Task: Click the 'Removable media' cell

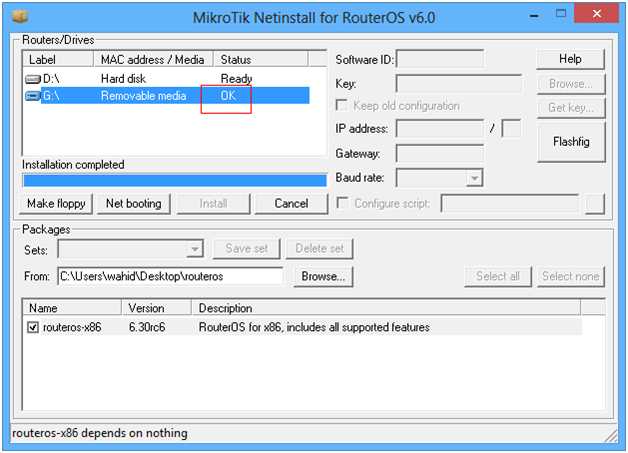Action: coord(143,96)
